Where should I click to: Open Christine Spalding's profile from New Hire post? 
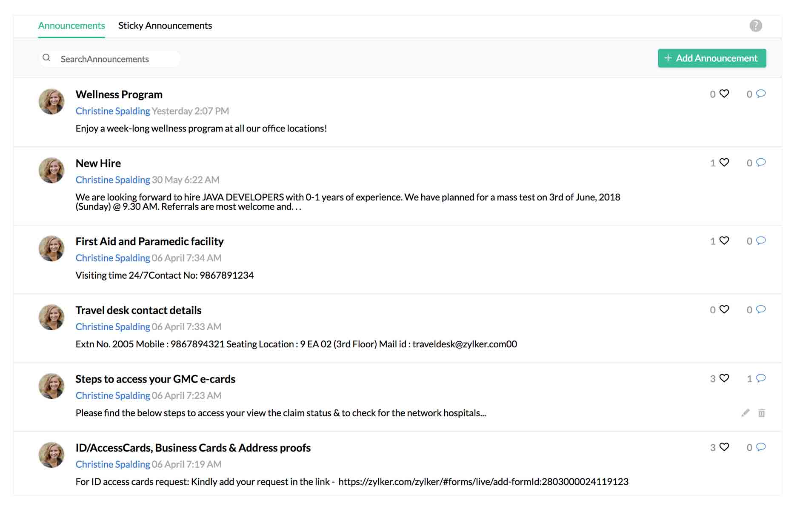(113, 180)
